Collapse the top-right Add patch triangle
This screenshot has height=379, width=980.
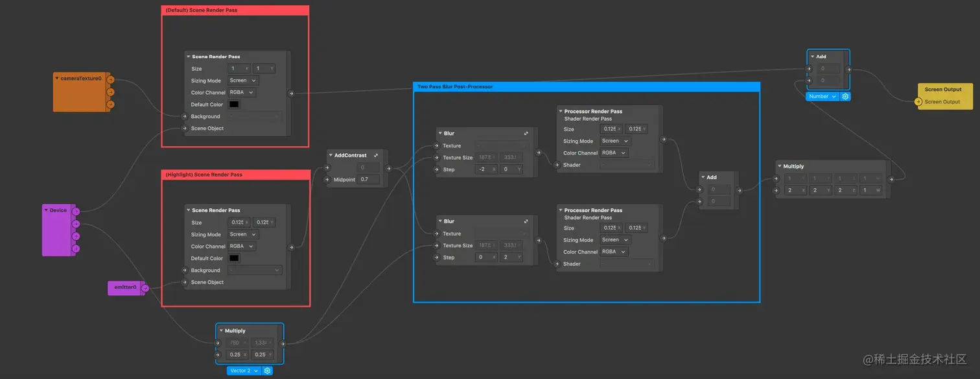[x=812, y=56]
